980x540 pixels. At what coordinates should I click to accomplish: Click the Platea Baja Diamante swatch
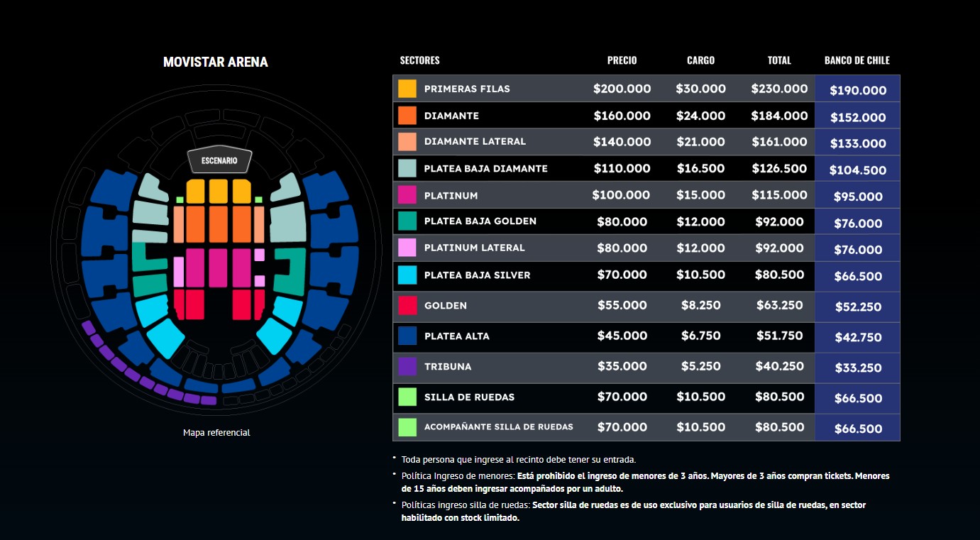pos(407,168)
